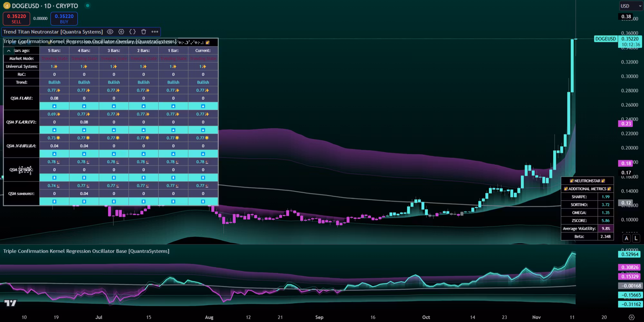The width and height of the screenshot is (644, 322).
Task: Click the green market status dot
Action: (88, 5)
